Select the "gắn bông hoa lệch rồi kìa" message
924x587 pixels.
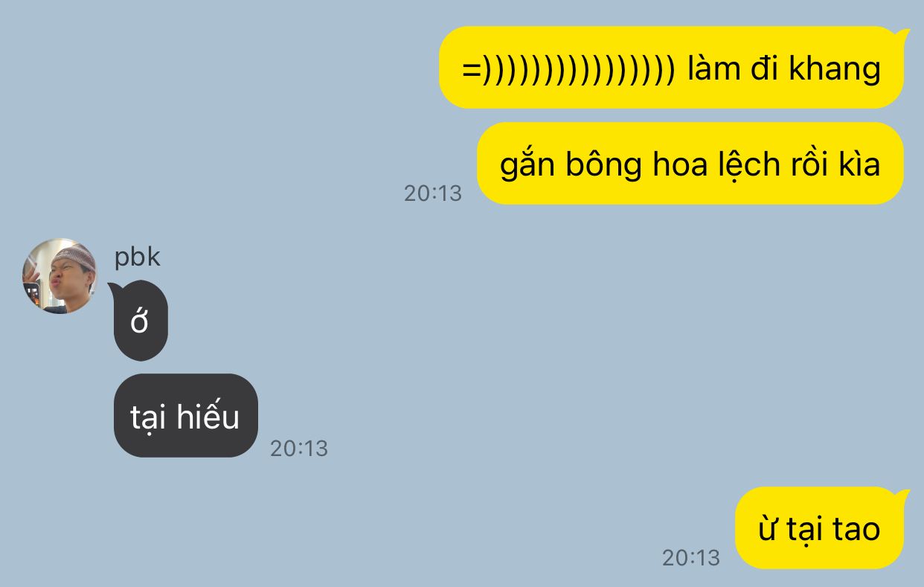click(690, 164)
